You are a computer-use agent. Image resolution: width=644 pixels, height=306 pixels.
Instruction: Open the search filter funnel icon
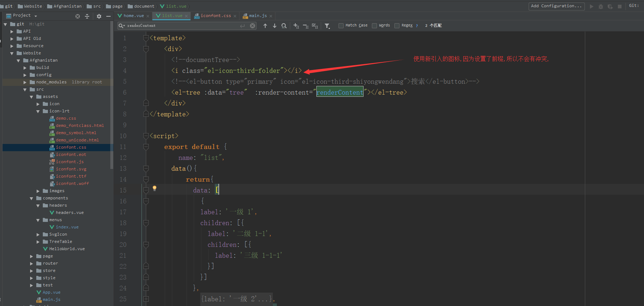(x=327, y=26)
